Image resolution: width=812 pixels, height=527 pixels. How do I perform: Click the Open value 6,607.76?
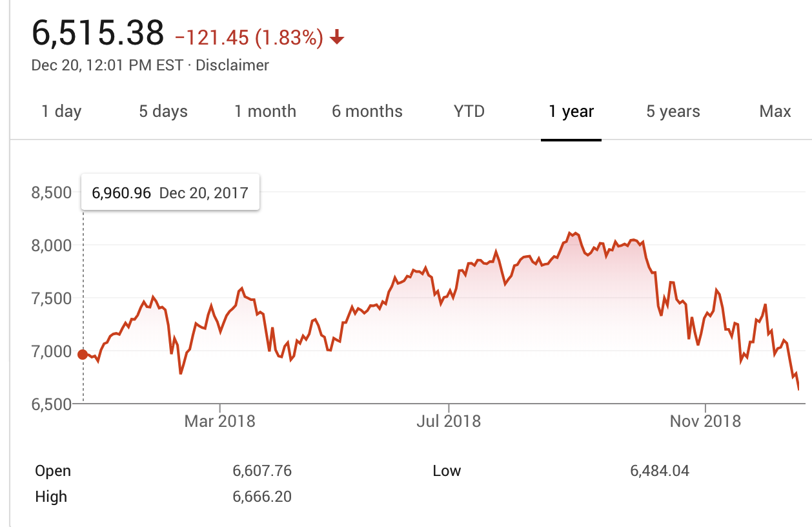tap(262, 471)
